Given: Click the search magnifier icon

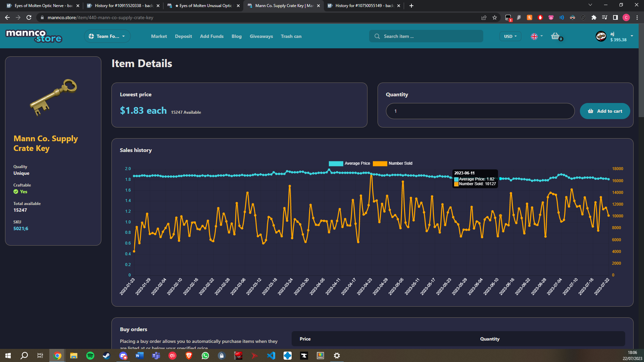Looking at the screenshot, I should point(377,36).
